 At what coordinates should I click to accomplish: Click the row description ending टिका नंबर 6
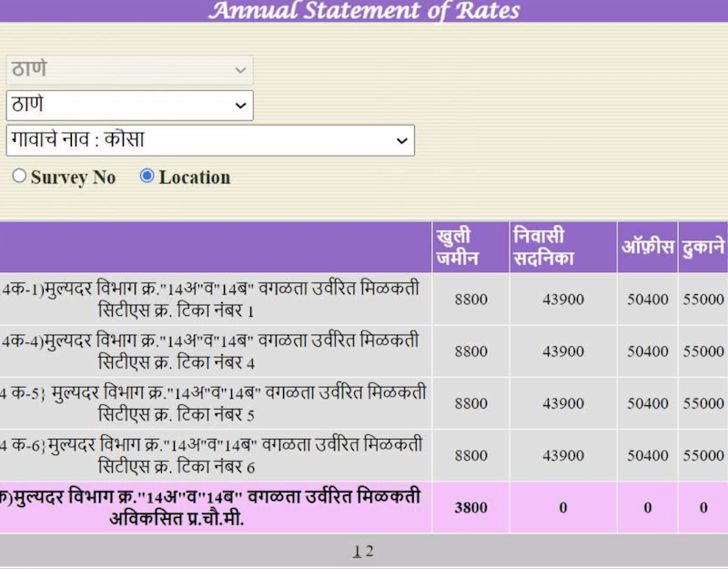coord(211,455)
